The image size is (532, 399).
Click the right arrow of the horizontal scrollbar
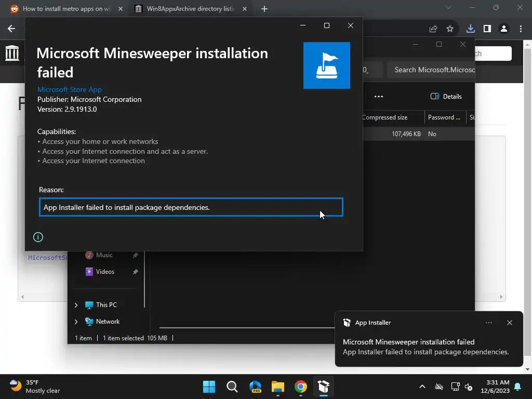(501, 297)
